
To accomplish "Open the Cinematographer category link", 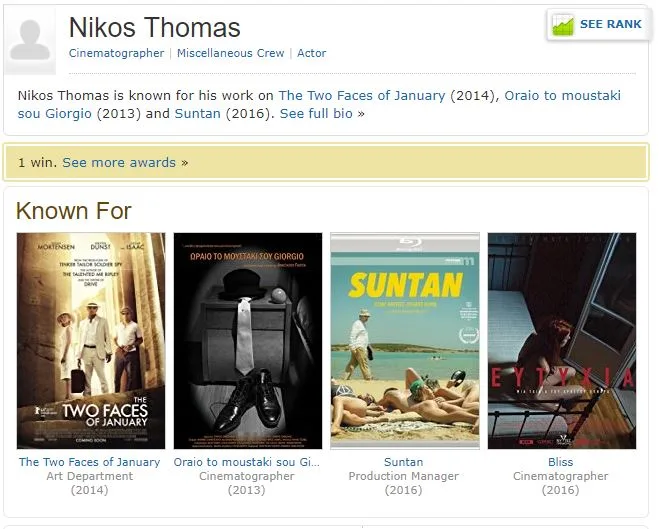I will point(116,53).
